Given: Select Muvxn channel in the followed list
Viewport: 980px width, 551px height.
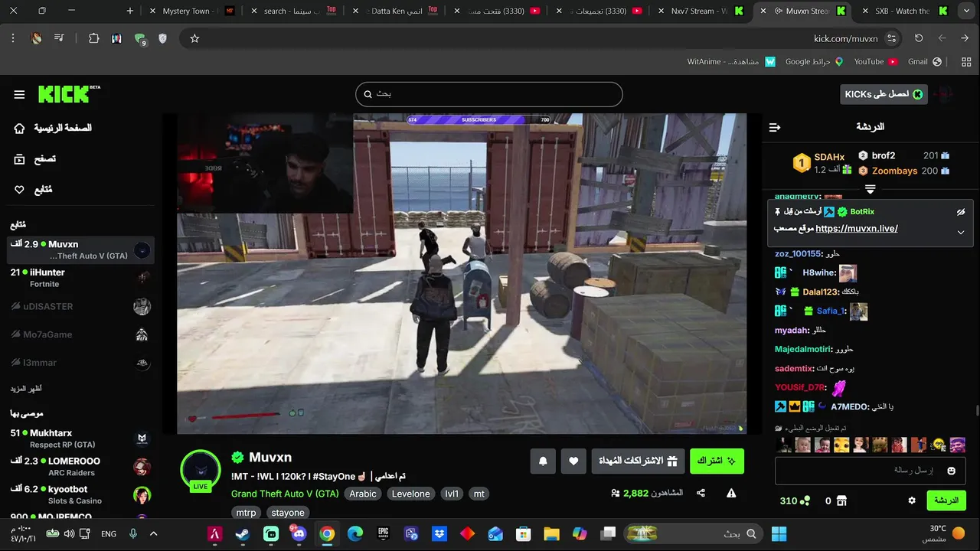Looking at the screenshot, I should pyautogui.click(x=80, y=249).
